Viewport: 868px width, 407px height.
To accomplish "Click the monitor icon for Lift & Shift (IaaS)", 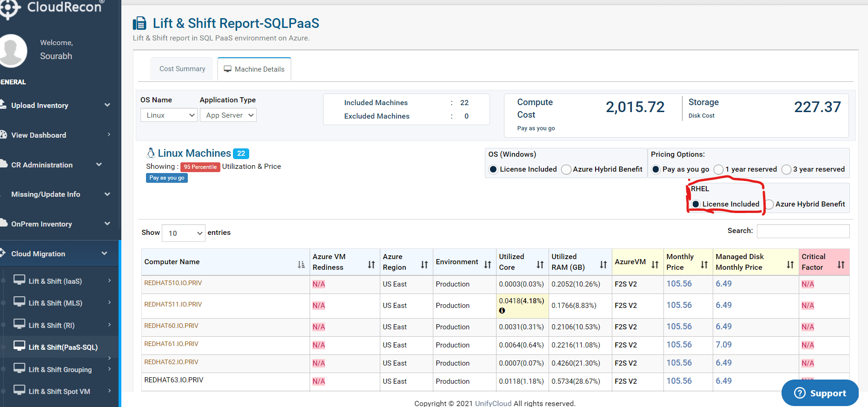I will (19, 280).
